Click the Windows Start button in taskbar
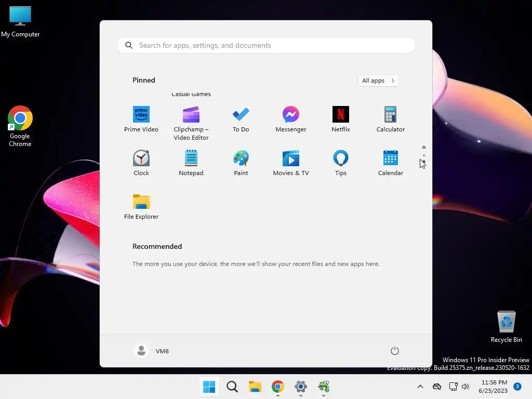 point(209,387)
